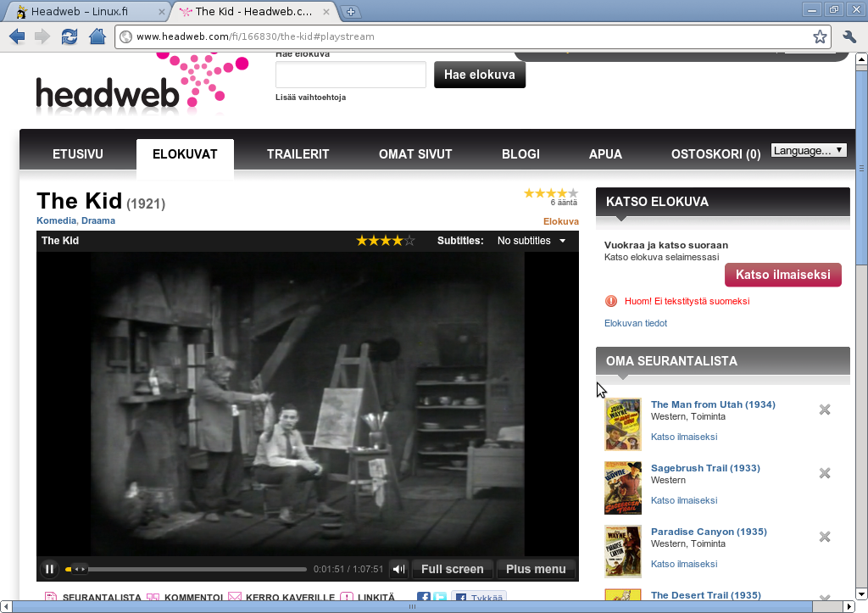Viewport: 868px width, 613px height.
Task: Open the Subtitles dropdown in the player
Action: pos(531,241)
